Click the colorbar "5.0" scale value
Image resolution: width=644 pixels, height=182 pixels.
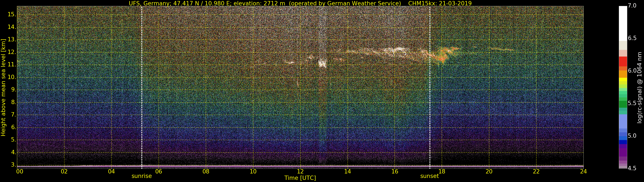[632, 136]
